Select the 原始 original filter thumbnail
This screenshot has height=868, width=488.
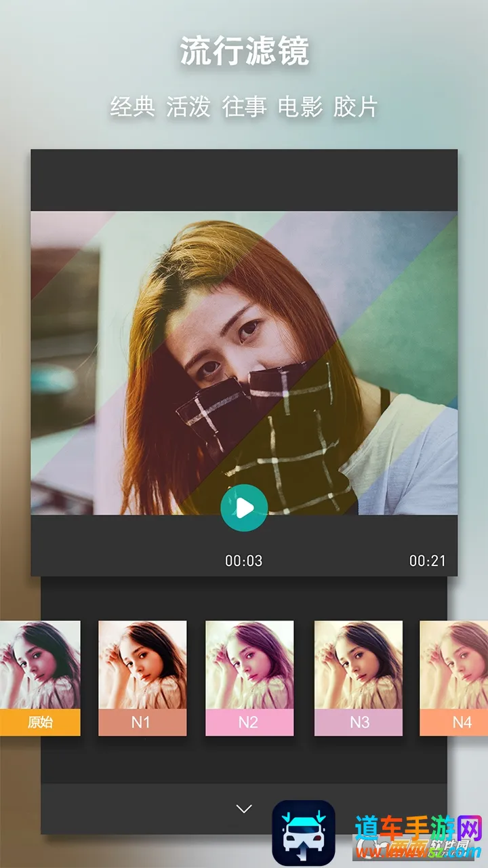pos(40,665)
